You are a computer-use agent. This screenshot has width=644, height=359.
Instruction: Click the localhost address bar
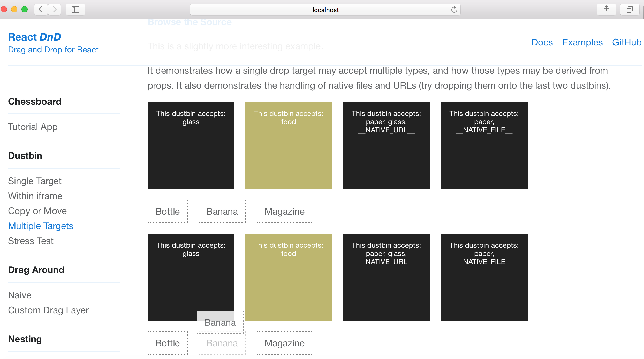[x=325, y=10]
